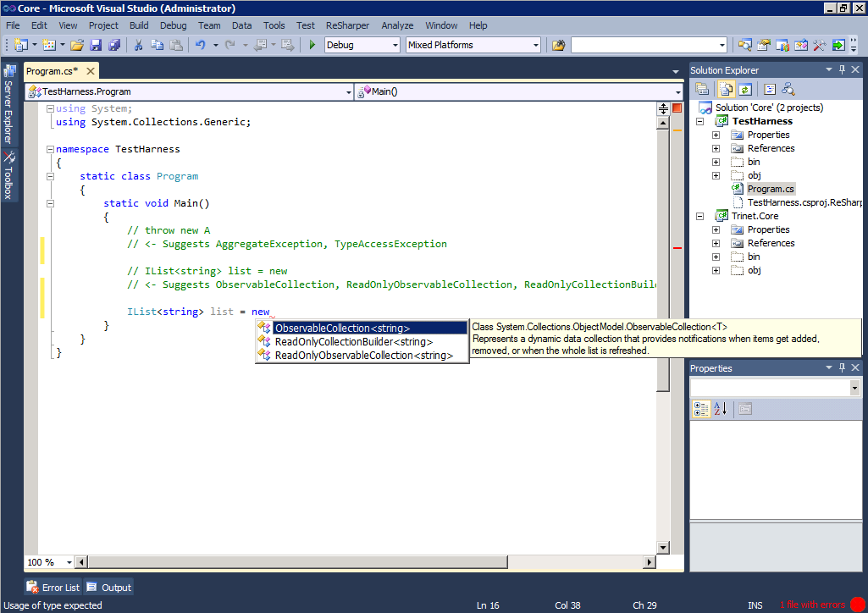The width and height of the screenshot is (868, 613).
Task: Open the TestHarness.Program type dropdown
Action: (x=349, y=91)
